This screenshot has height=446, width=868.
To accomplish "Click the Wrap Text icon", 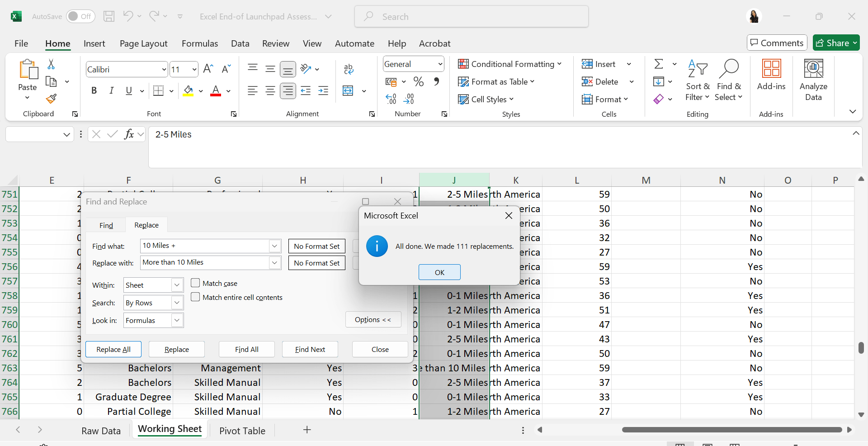I will click(348, 69).
